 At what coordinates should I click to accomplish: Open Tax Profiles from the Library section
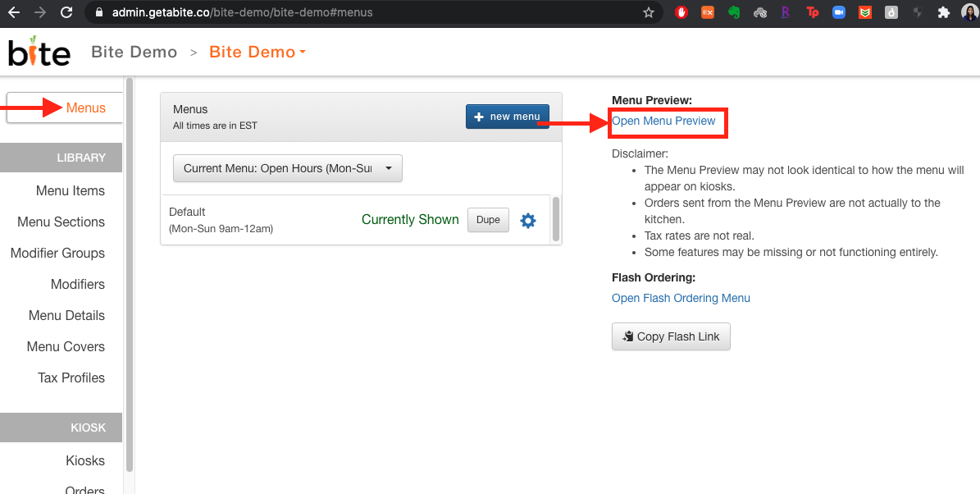coord(71,377)
